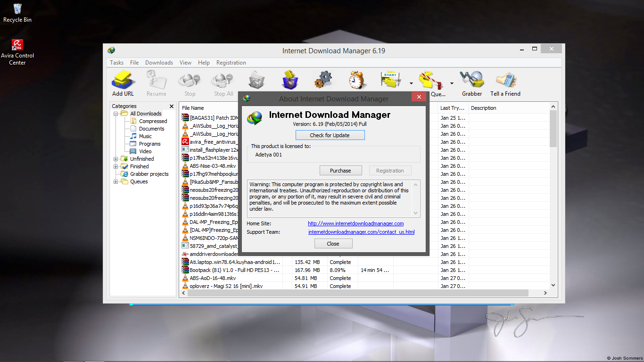Image resolution: width=644 pixels, height=362 pixels.
Task: Click the blue bin Delete Completed icon
Action: [290, 80]
